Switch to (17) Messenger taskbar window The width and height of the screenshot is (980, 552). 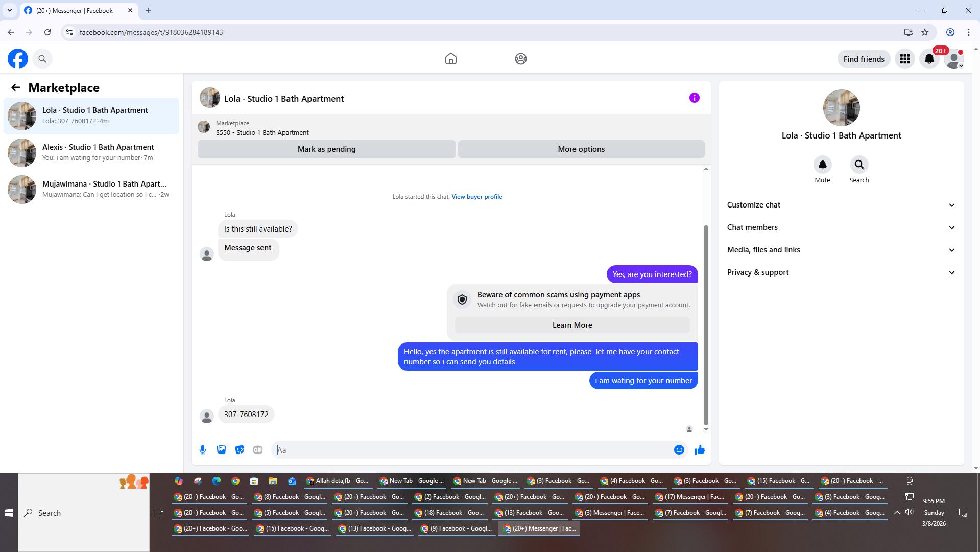click(x=690, y=497)
